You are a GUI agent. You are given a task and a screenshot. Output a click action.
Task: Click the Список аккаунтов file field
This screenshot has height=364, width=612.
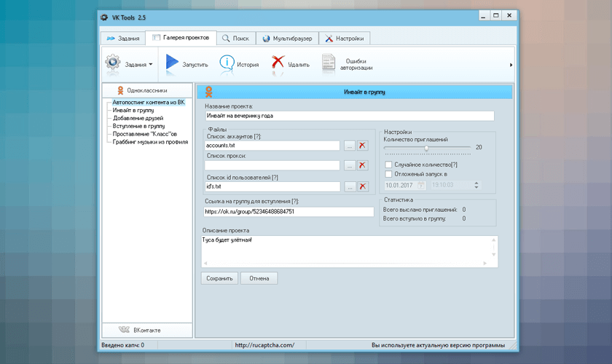pyautogui.click(x=272, y=146)
